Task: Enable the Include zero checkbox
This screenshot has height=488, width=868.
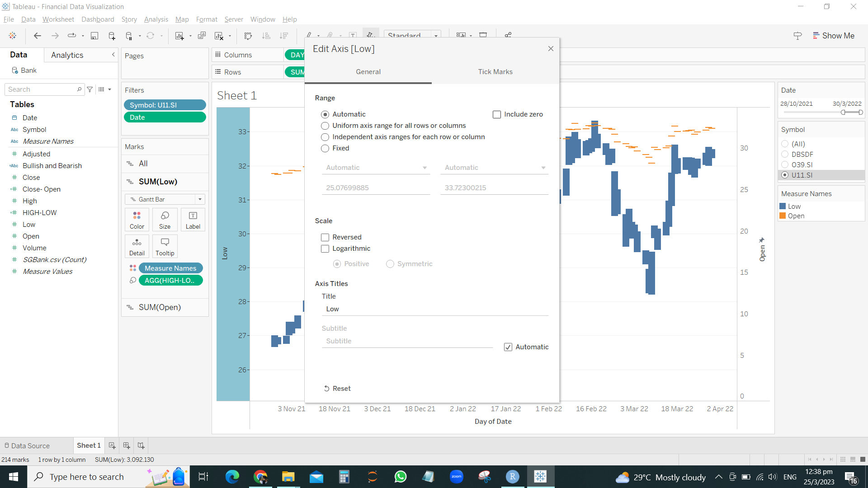Action: [x=497, y=114]
